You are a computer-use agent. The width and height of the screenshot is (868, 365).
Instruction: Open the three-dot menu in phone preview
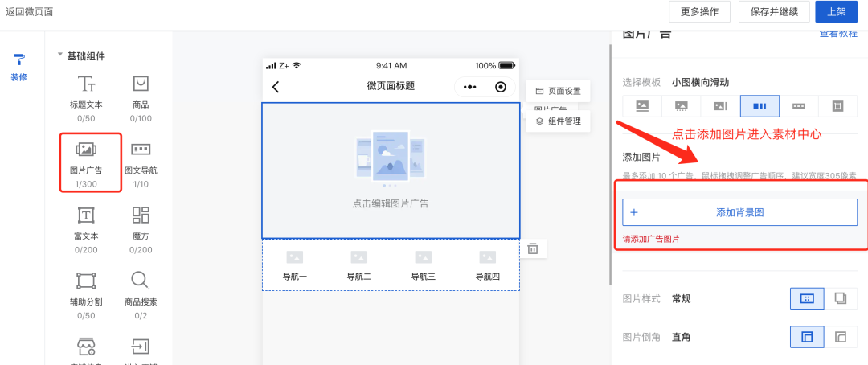coord(469,87)
